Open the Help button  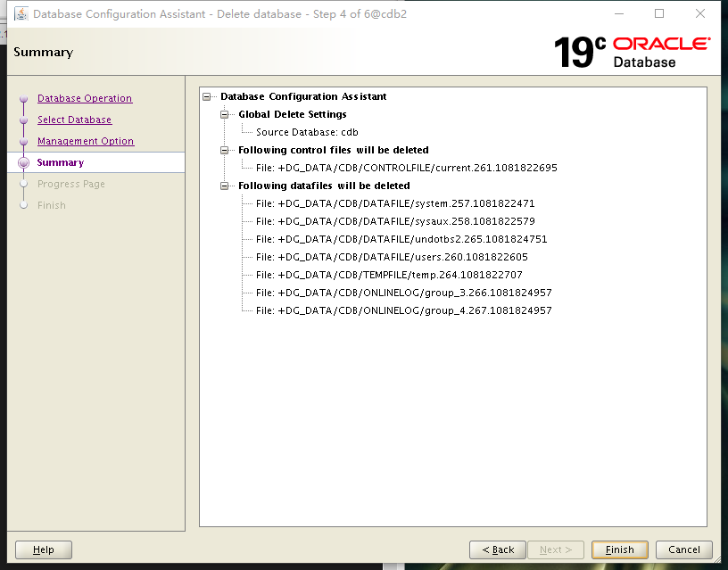[x=44, y=550]
